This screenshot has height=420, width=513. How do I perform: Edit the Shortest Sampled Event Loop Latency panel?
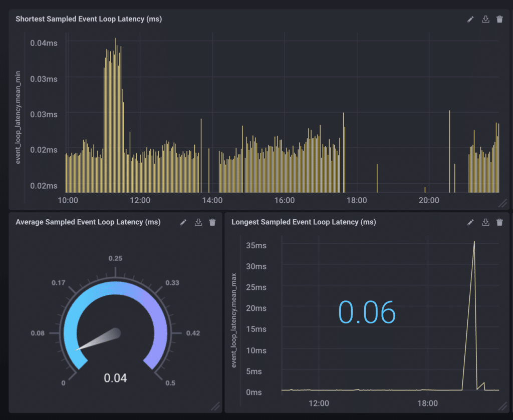pos(470,20)
